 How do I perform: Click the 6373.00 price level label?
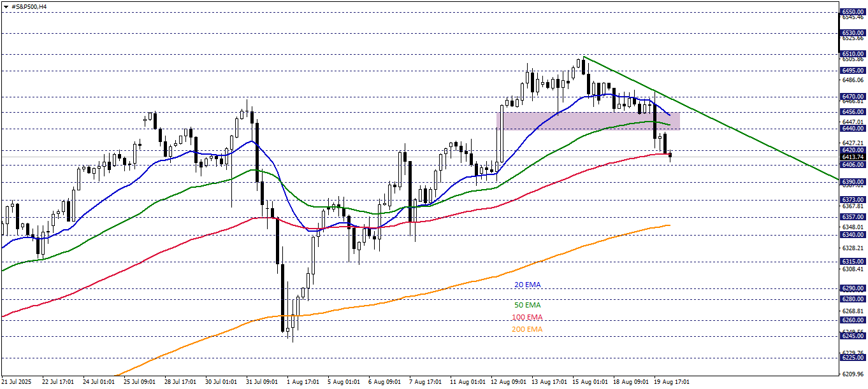coord(853,199)
